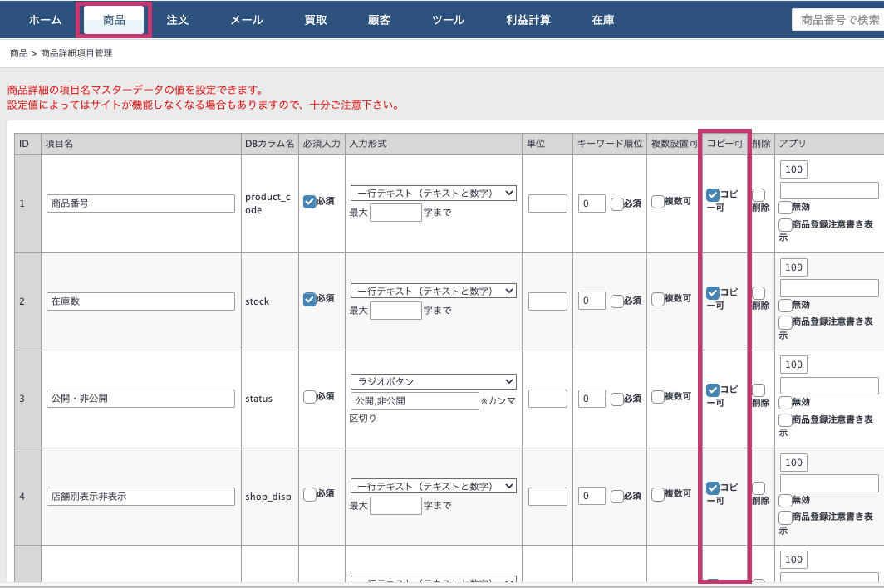The width and height of the screenshot is (884, 588).
Task: Click the 在庫数 item name field
Action: [140, 301]
